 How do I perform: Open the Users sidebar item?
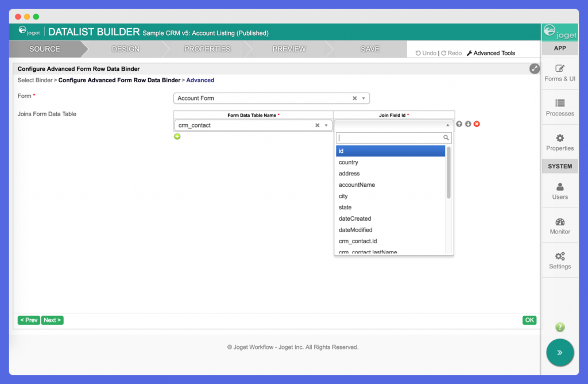[559, 191]
